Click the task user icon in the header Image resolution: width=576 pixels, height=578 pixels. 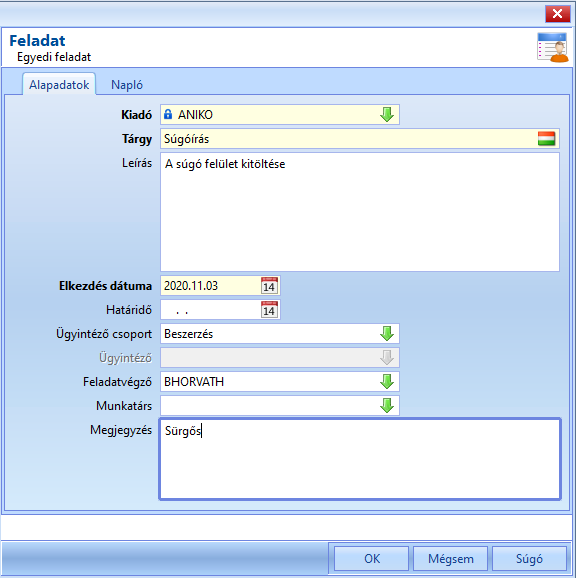coord(552,47)
